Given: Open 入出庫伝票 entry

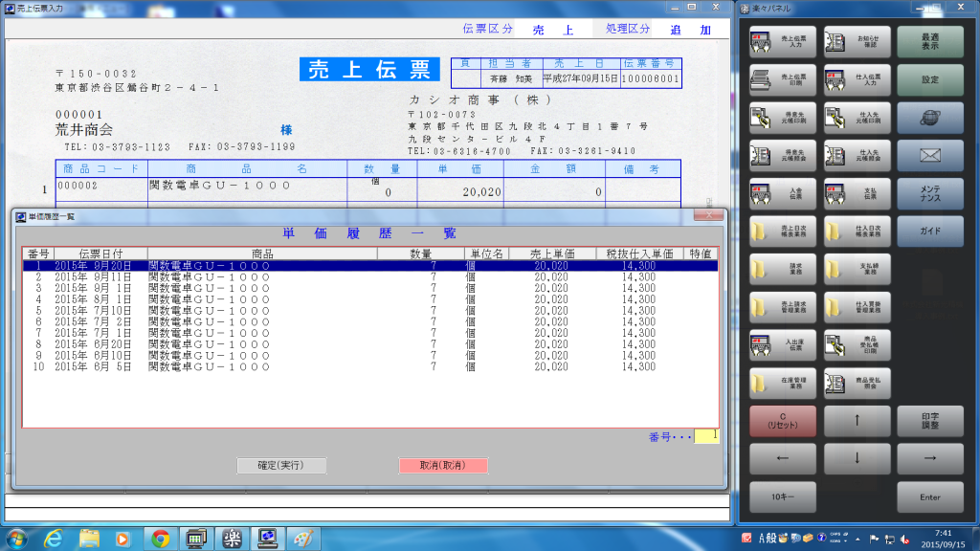Looking at the screenshot, I should [x=783, y=345].
